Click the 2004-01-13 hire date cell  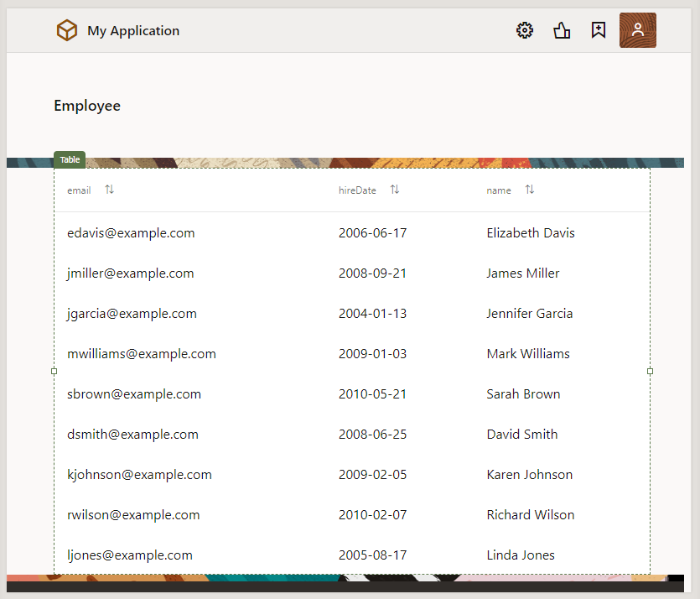tap(372, 314)
